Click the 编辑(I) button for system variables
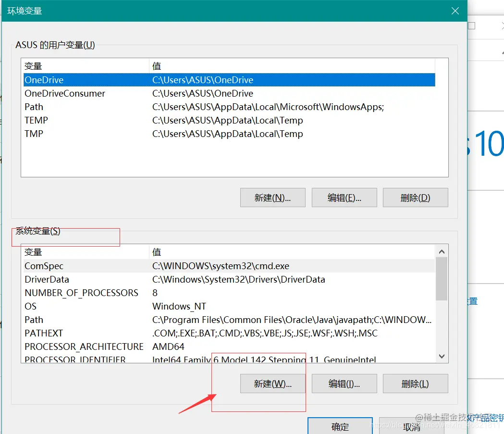The image size is (504, 434). click(x=344, y=383)
